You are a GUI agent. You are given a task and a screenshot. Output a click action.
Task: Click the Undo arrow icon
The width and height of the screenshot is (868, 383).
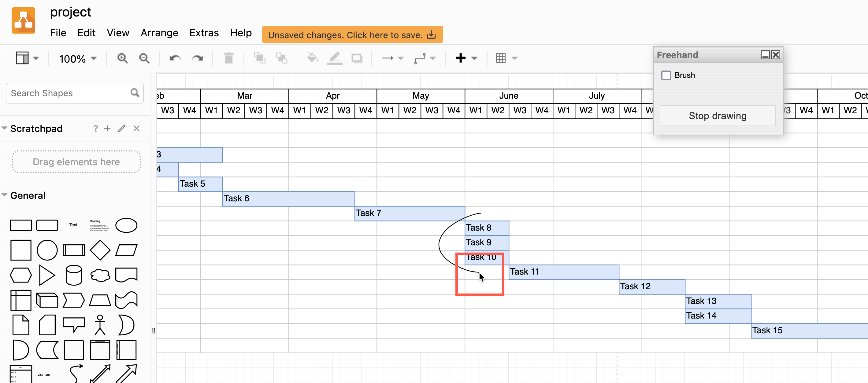(x=175, y=58)
